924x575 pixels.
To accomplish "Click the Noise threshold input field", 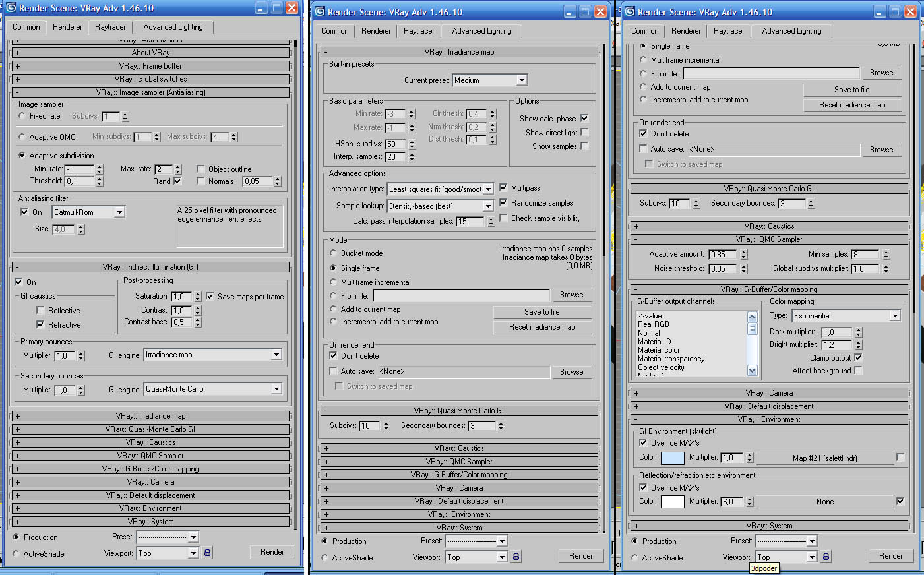I will tap(724, 269).
